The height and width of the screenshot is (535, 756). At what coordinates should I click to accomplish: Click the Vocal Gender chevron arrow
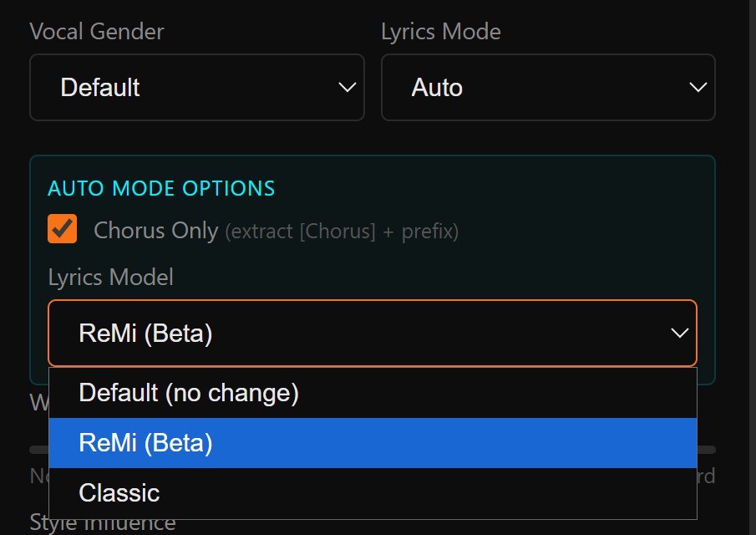pos(348,87)
